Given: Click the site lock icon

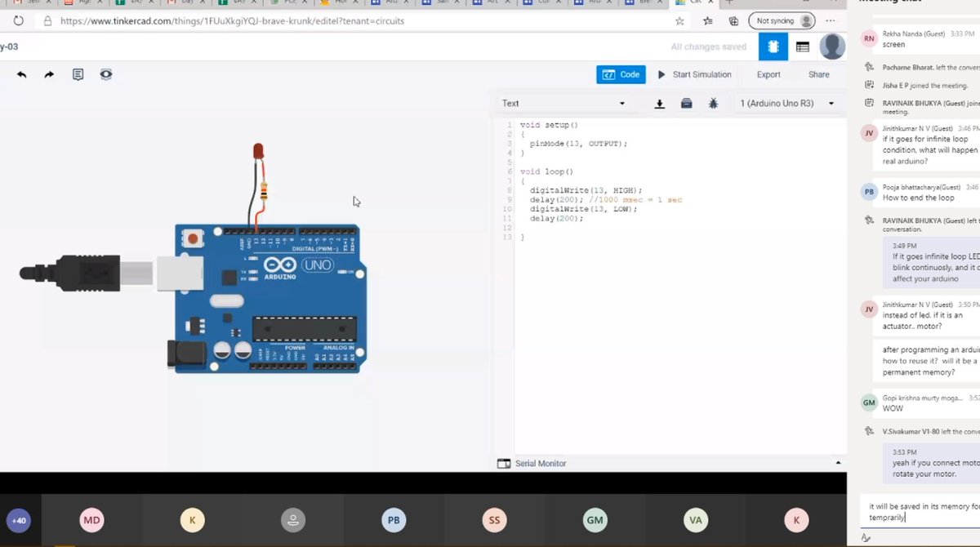Looking at the screenshot, I should [x=47, y=21].
